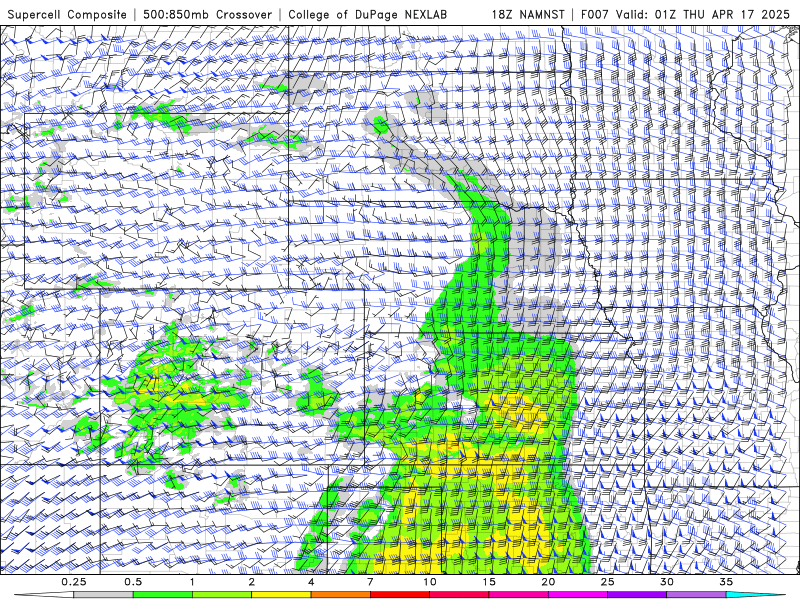Select the orange 4–7 legend swatch
The height and width of the screenshot is (600, 800).
pos(340,595)
